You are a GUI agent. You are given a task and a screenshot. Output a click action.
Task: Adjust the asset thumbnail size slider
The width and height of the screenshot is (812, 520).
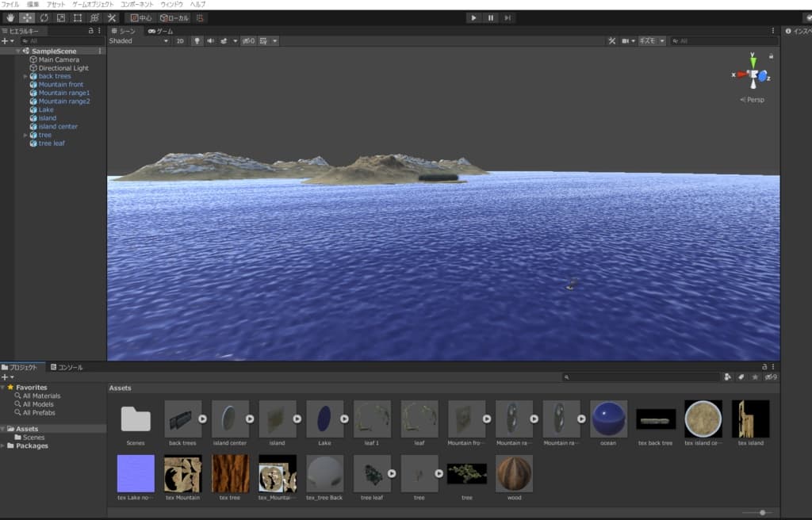761,513
